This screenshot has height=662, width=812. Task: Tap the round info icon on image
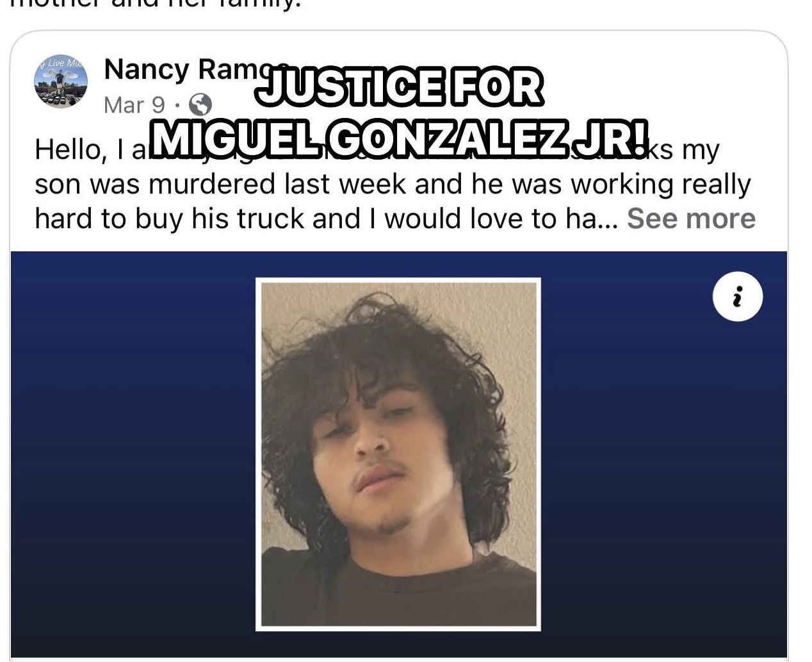pos(738,297)
